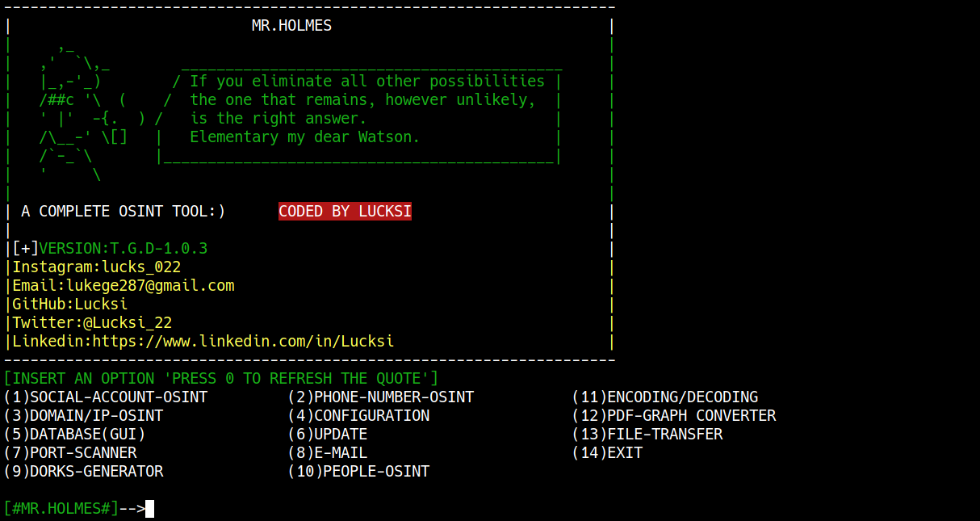
Task: Click the (12)PDF-GRAPH CONVERTER option
Action: coord(674,415)
